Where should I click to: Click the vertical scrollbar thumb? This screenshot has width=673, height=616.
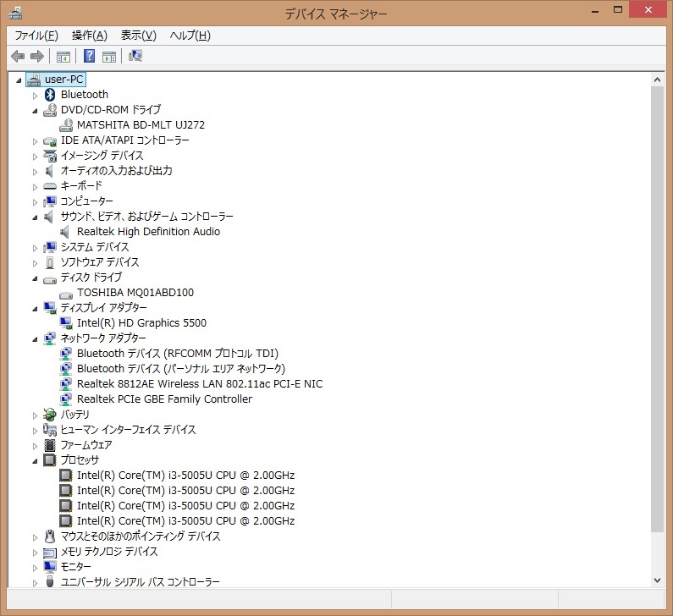click(x=657, y=309)
